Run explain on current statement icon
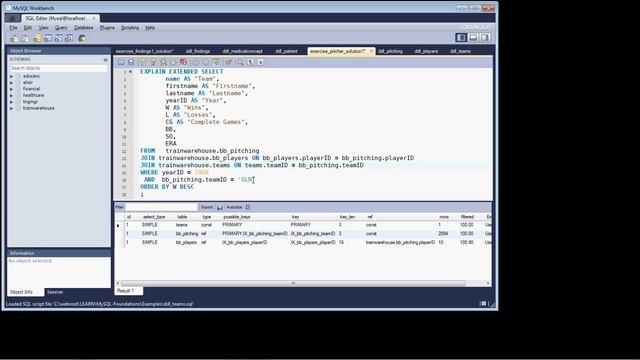 coord(163,62)
